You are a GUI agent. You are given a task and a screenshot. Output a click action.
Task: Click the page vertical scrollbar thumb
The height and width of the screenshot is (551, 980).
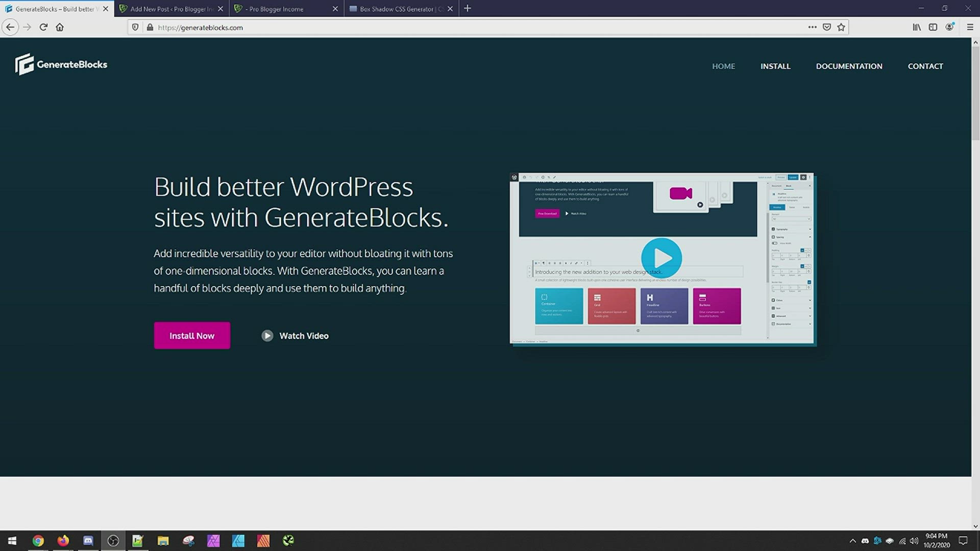click(x=975, y=94)
